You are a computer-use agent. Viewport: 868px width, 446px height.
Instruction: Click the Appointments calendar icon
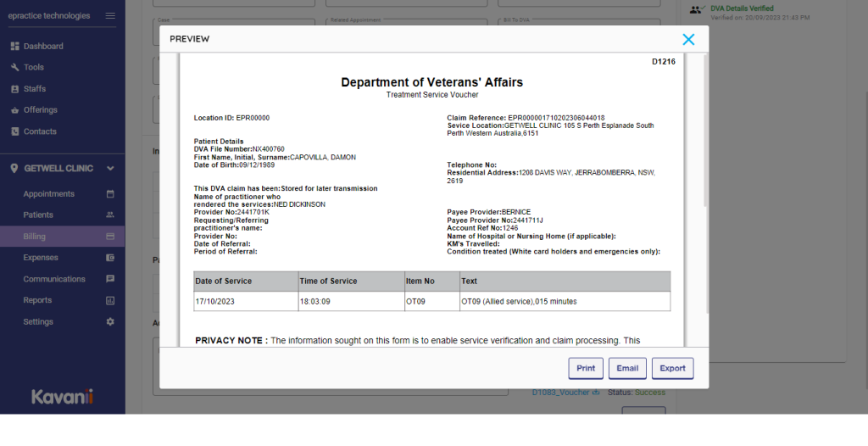[109, 194]
